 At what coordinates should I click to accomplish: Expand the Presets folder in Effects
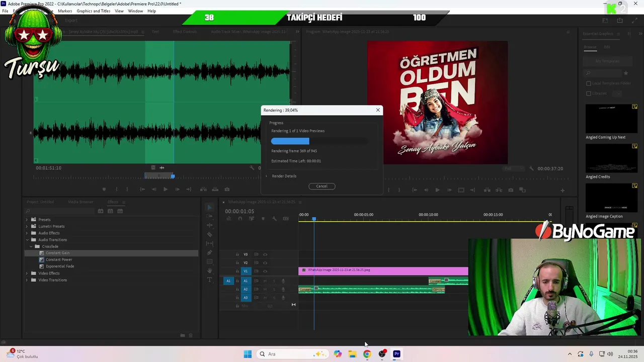(x=27, y=220)
